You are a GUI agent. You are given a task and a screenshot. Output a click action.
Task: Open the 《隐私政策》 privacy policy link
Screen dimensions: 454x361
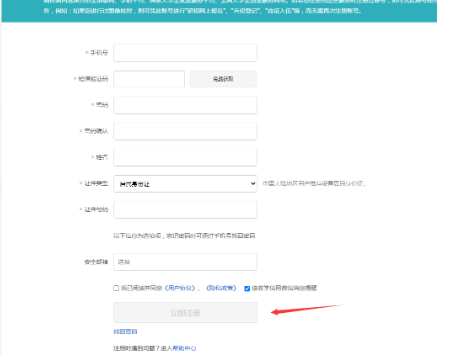click(221, 288)
